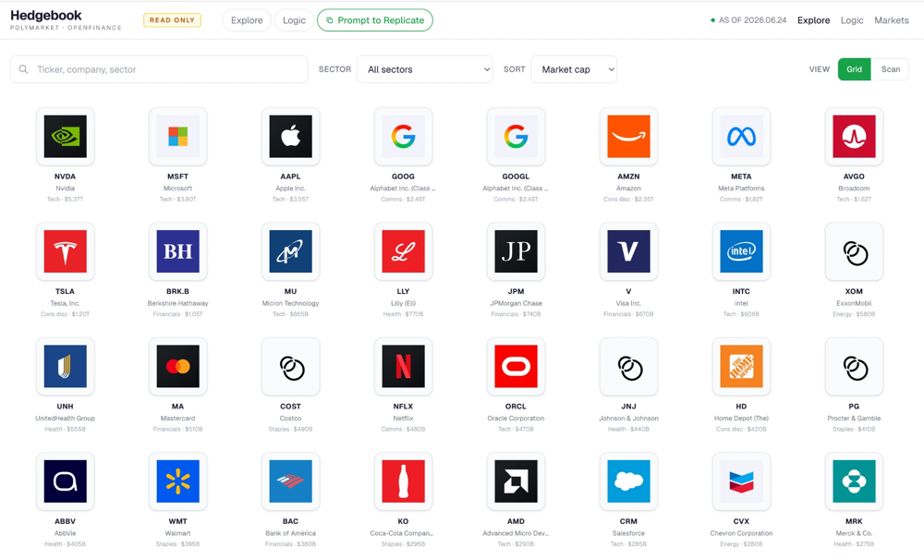Click the "Micron Technology" company name
924x560 pixels.
[x=290, y=303]
